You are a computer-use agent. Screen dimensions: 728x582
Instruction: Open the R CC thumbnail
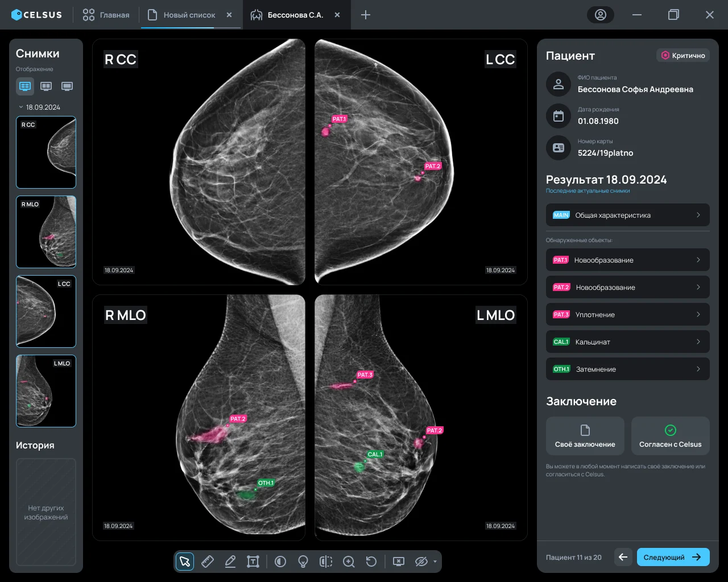[46, 152]
